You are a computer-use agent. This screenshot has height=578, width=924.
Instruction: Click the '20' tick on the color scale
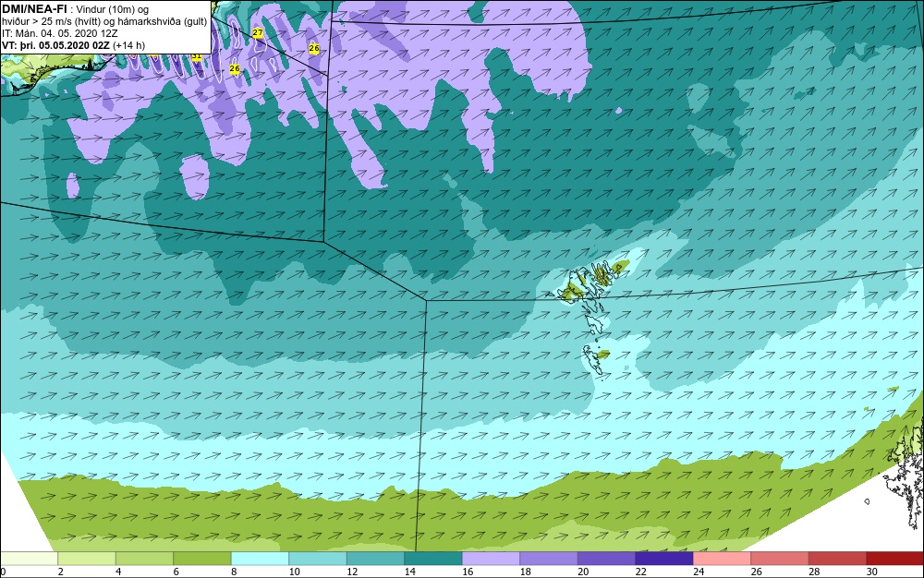[583, 572]
